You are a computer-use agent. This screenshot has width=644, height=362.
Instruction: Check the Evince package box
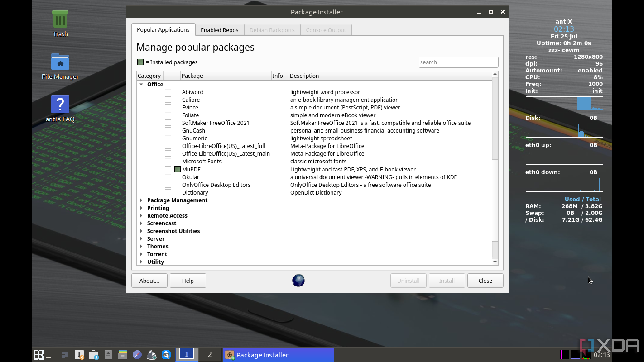pyautogui.click(x=168, y=107)
